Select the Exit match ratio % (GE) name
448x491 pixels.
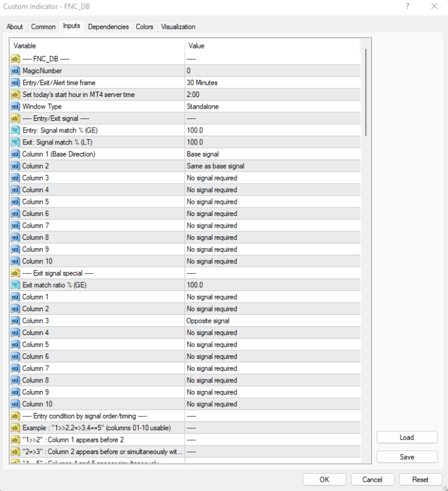point(55,285)
